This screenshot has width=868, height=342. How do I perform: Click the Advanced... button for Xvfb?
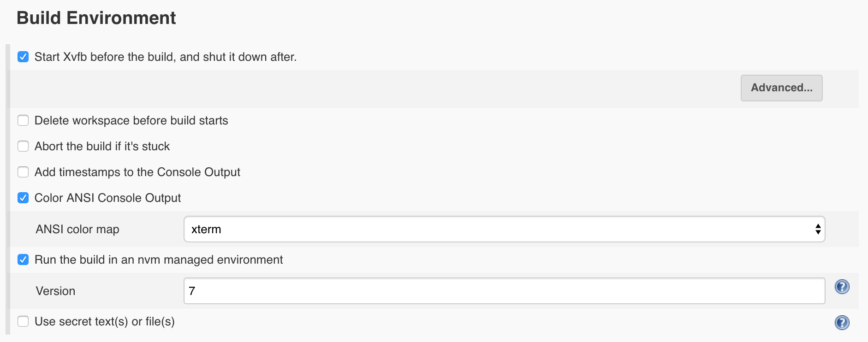point(781,88)
